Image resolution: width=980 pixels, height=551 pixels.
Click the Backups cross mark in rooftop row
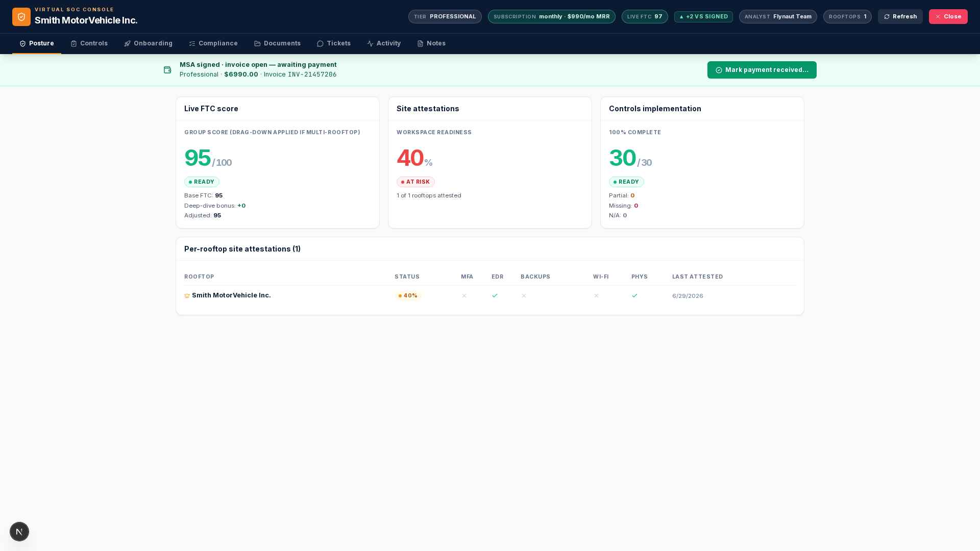tap(524, 296)
